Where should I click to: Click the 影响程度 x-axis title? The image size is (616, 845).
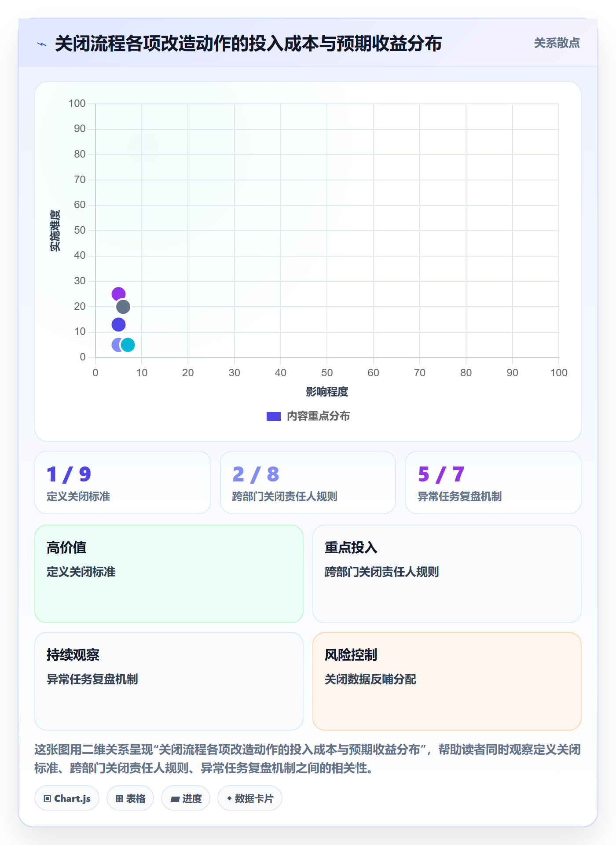click(x=327, y=392)
